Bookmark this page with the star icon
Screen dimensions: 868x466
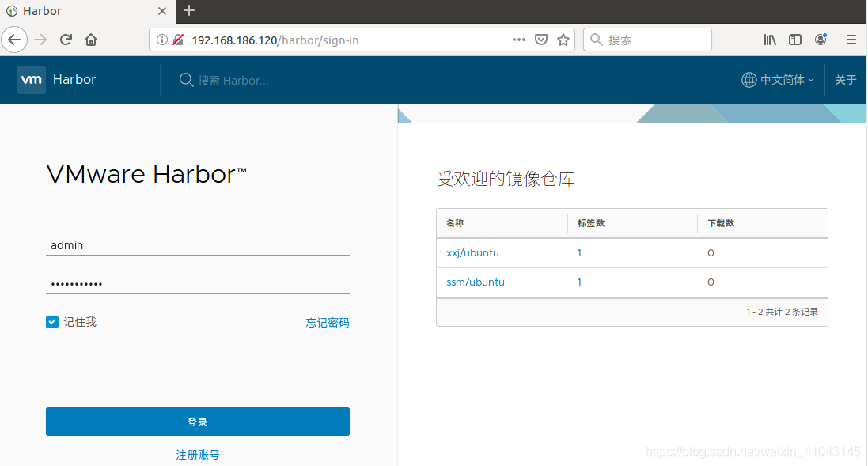[563, 40]
